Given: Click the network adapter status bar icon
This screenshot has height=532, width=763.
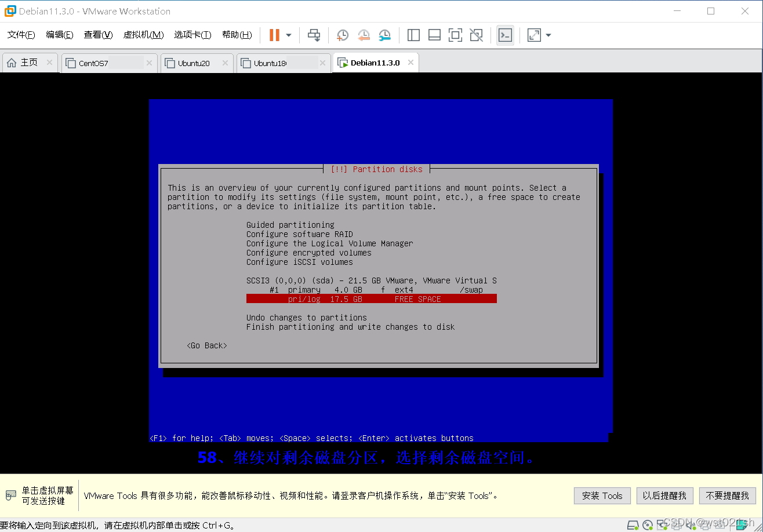Looking at the screenshot, I should point(663,525).
